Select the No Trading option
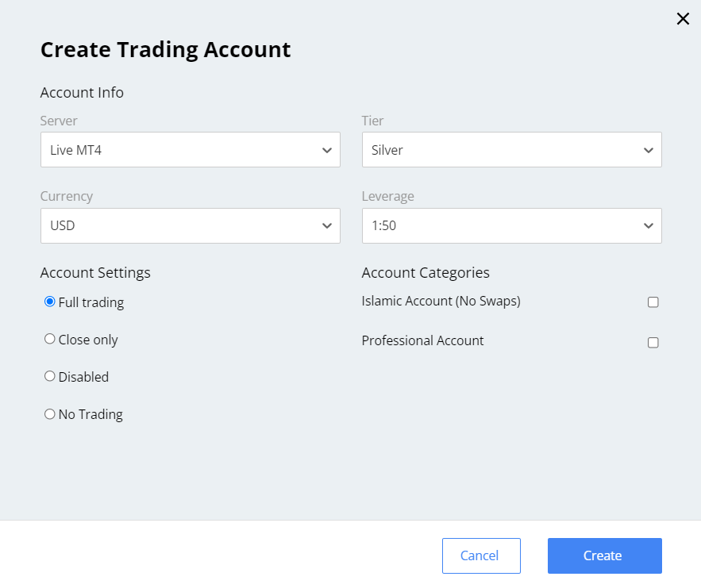Screen dimensions: 701x588 click(49, 413)
